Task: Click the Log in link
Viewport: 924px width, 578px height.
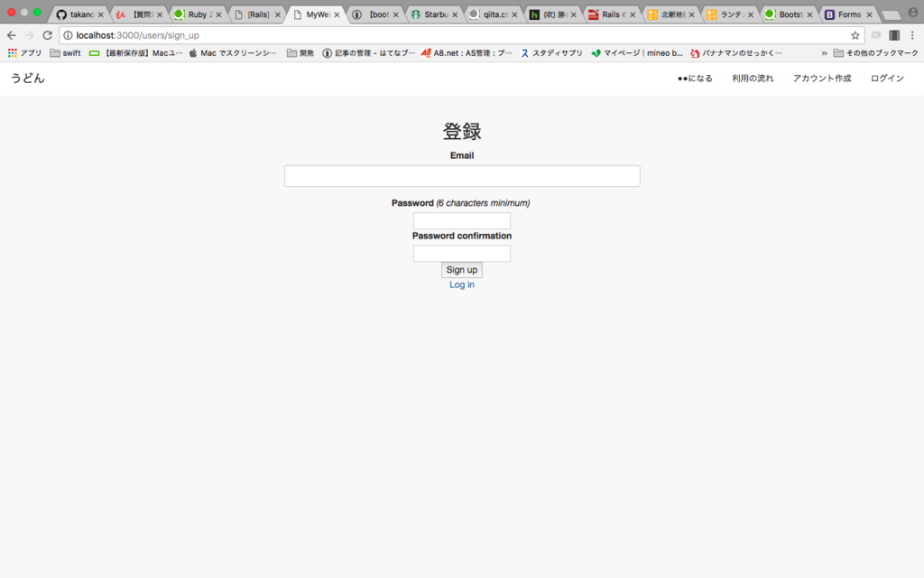Action: click(x=462, y=284)
